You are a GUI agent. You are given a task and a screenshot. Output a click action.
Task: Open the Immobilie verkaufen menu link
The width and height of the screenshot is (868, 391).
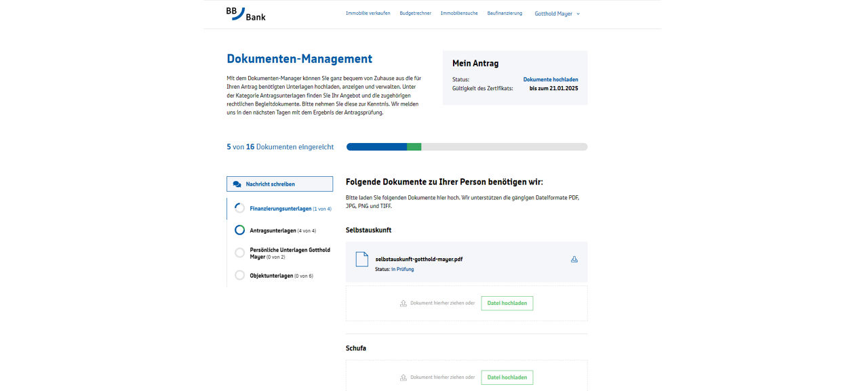click(368, 14)
